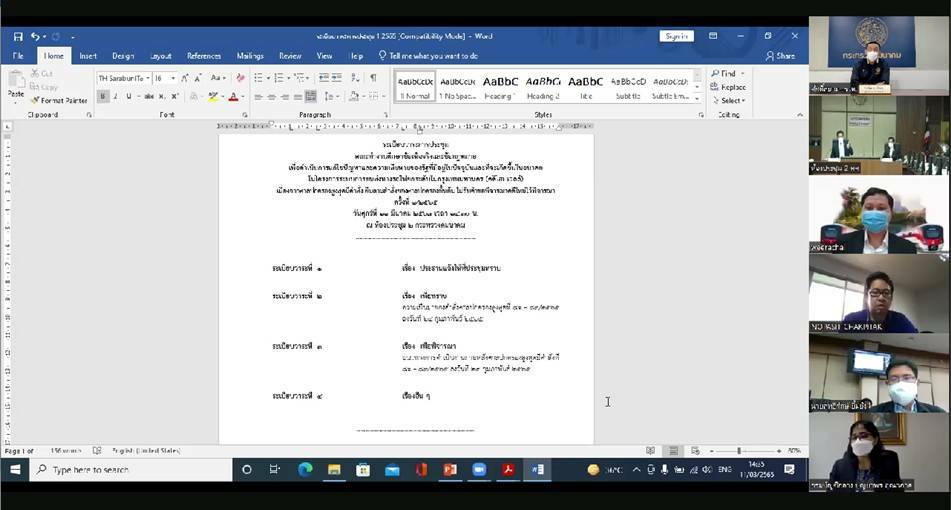The height and width of the screenshot is (510, 951).
Task: Click the Paste icon
Action: pyautogui.click(x=16, y=88)
